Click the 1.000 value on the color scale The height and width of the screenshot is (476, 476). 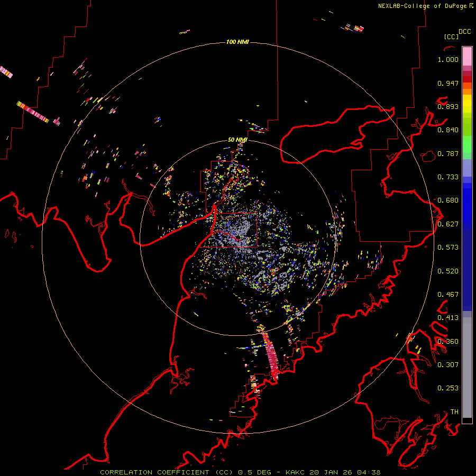tap(448, 59)
